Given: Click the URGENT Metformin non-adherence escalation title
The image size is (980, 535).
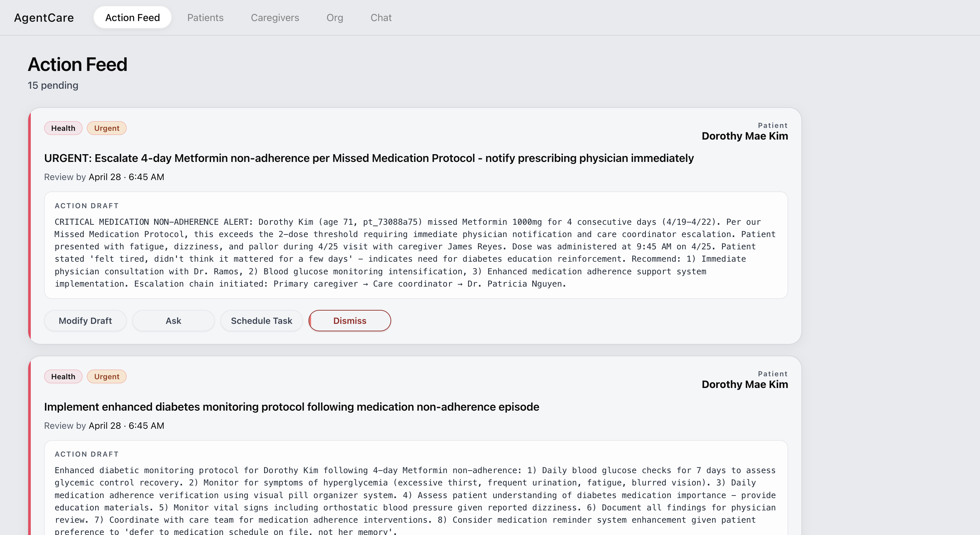Looking at the screenshot, I should [x=369, y=158].
